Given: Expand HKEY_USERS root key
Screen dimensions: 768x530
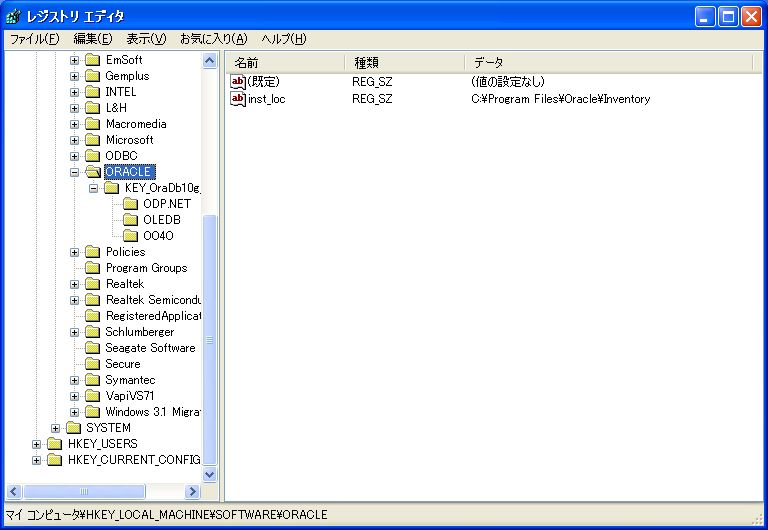Looking at the screenshot, I should coord(36,444).
